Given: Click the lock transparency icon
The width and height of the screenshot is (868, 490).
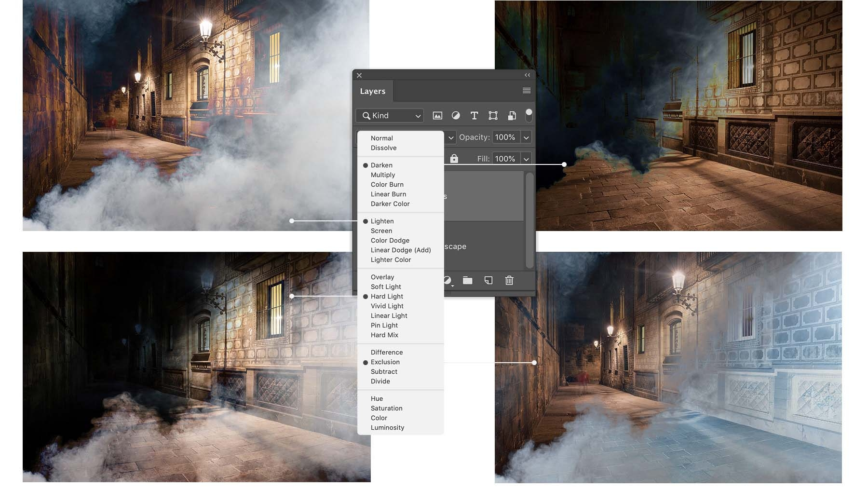Looking at the screenshot, I should (455, 158).
